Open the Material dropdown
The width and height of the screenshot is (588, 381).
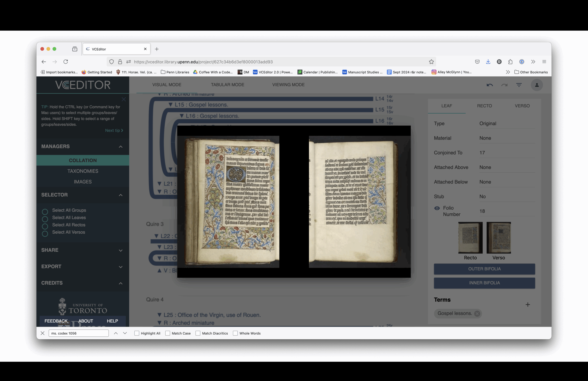click(x=507, y=138)
